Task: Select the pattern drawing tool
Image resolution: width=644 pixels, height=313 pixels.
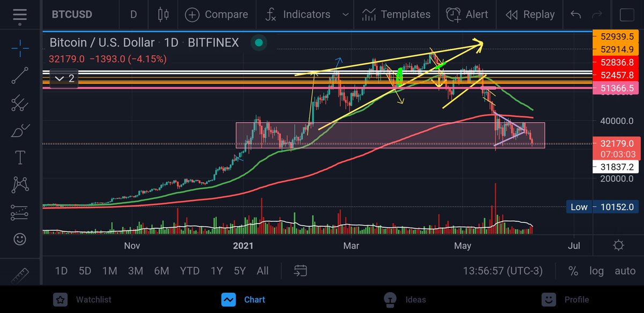Action: pos(20,185)
